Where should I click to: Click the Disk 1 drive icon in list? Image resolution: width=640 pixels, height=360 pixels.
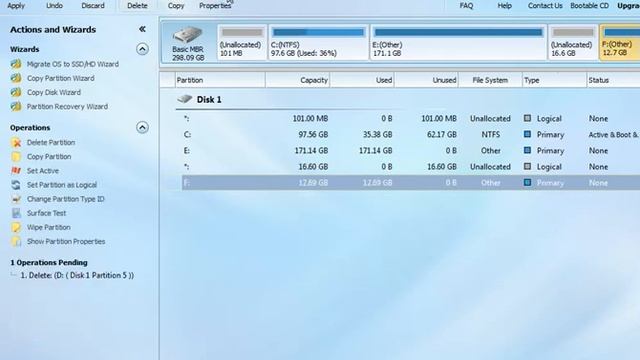[184, 99]
